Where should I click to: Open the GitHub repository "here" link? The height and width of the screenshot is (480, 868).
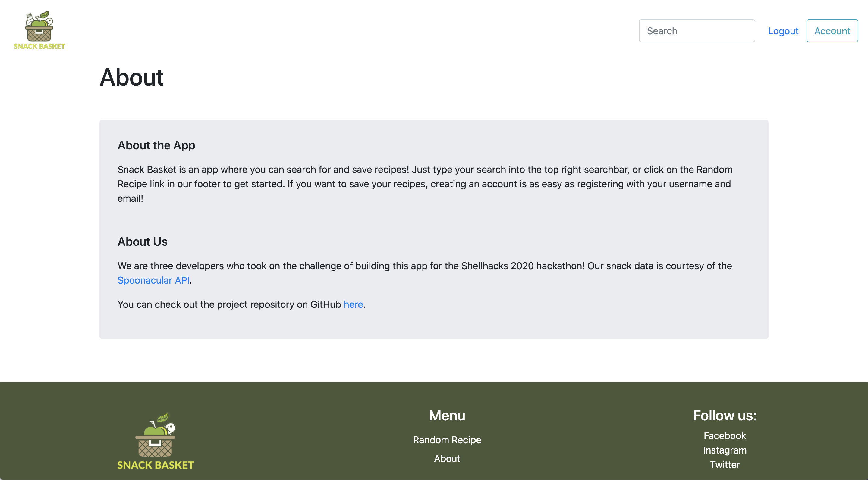(353, 304)
